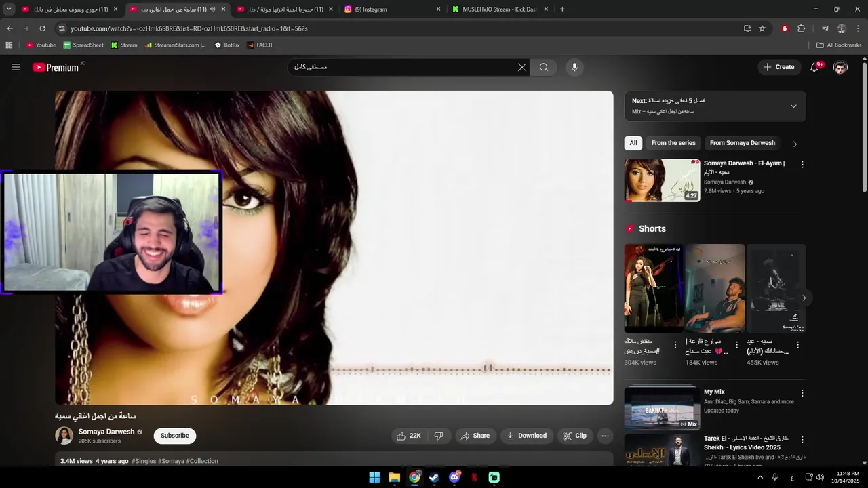Screen dimensions: 868x488
Task: Go back in Chrome navigation
Action: [x=9, y=28]
